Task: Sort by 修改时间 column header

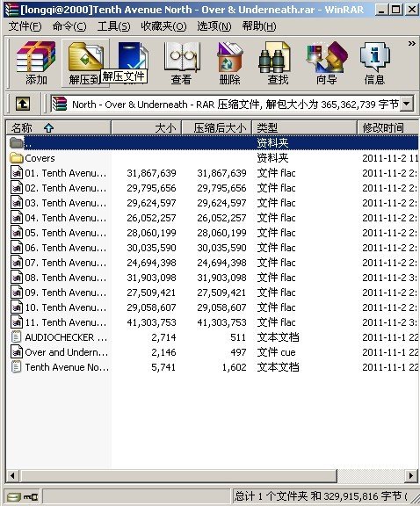Action: 387,127
